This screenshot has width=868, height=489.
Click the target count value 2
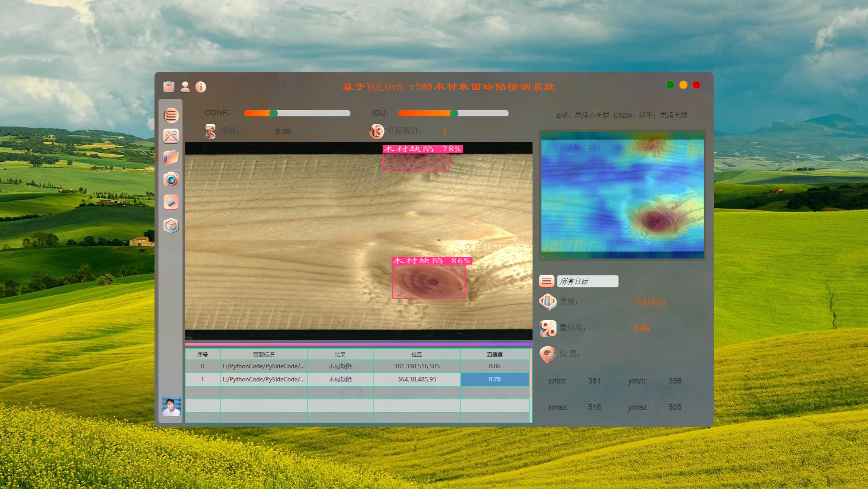click(444, 132)
